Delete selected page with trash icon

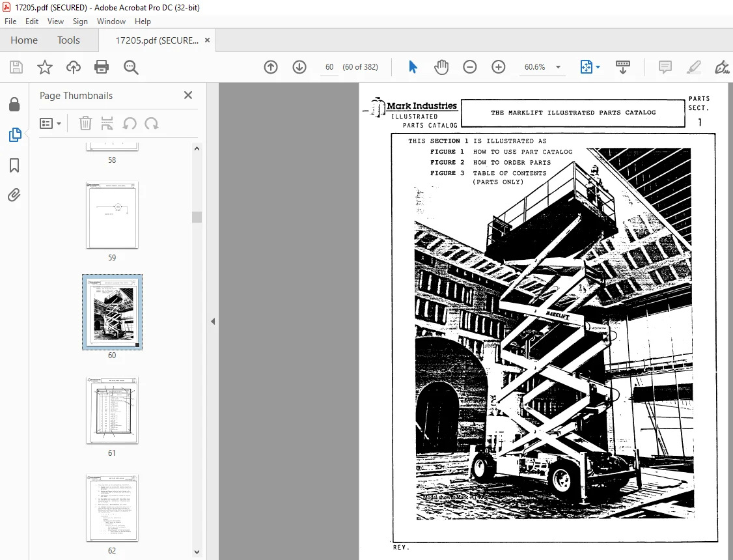pos(85,124)
